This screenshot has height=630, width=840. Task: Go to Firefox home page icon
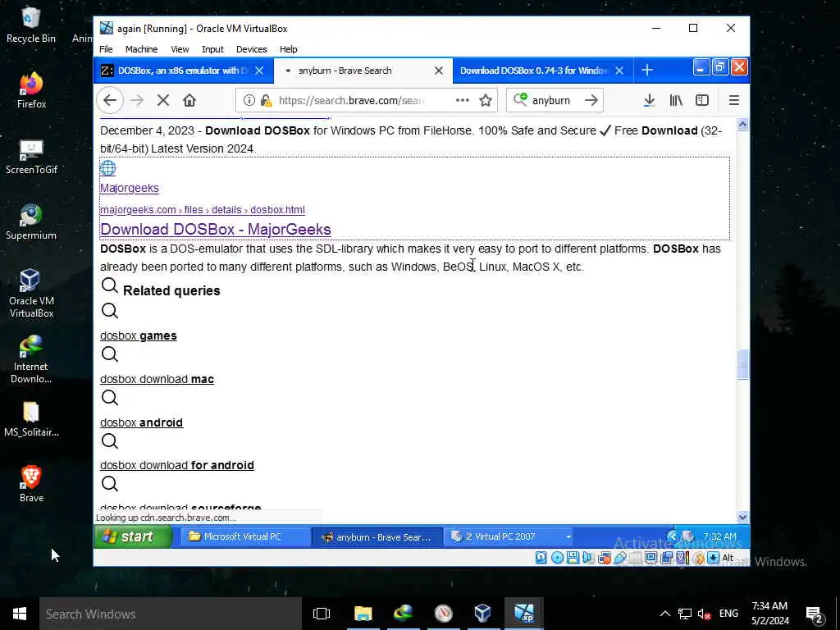point(189,100)
